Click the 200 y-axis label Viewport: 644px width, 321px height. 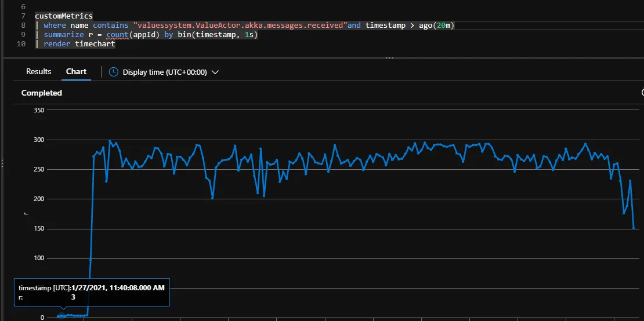(39, 199)
